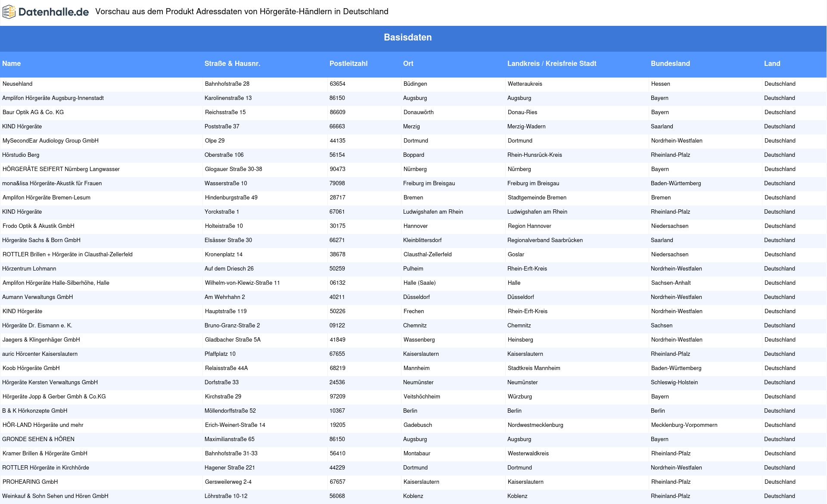Click the Datenhalle.de logo icon
The width and height of the screenshot is (827, 504).
tap(9, 12)
